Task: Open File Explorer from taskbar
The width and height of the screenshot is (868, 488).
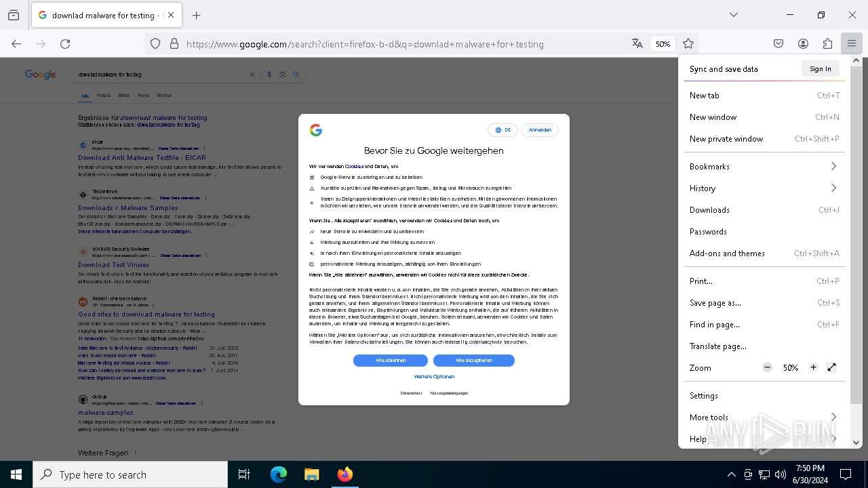Action: point(312,474)
